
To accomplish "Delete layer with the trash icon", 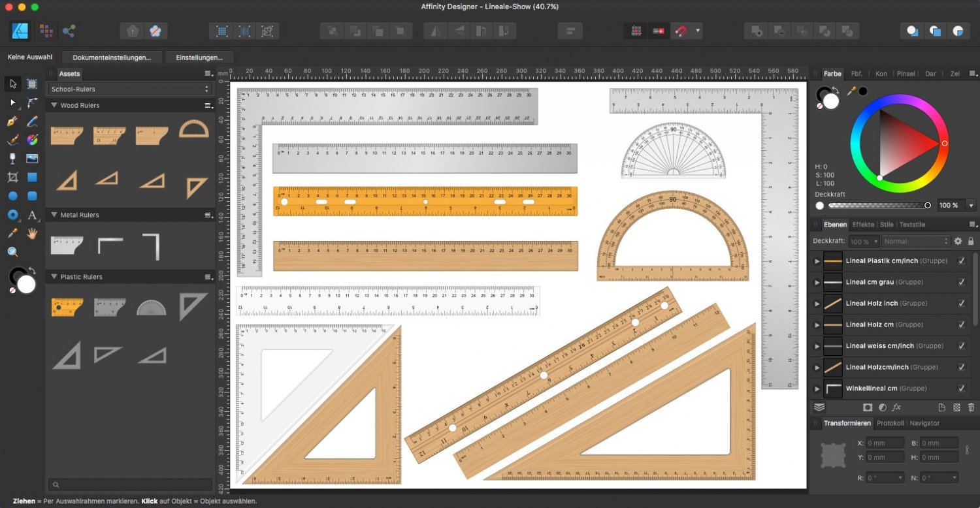I will click(972, 407).
